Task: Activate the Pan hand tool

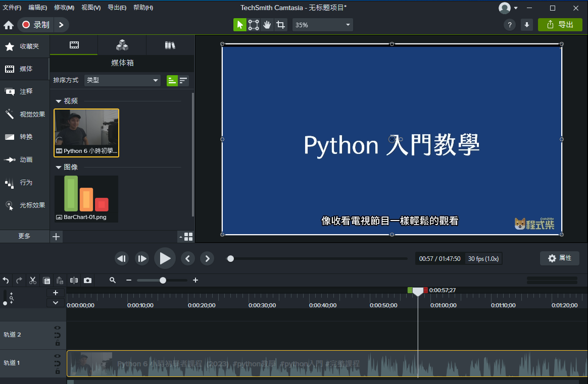Action: 267,25
